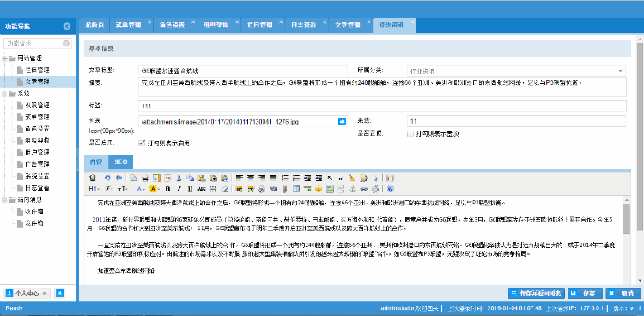The width and height of the screenshot is (644, 316).
Task: Click the blue upload icon beside image path
Action: pos(342,121)
